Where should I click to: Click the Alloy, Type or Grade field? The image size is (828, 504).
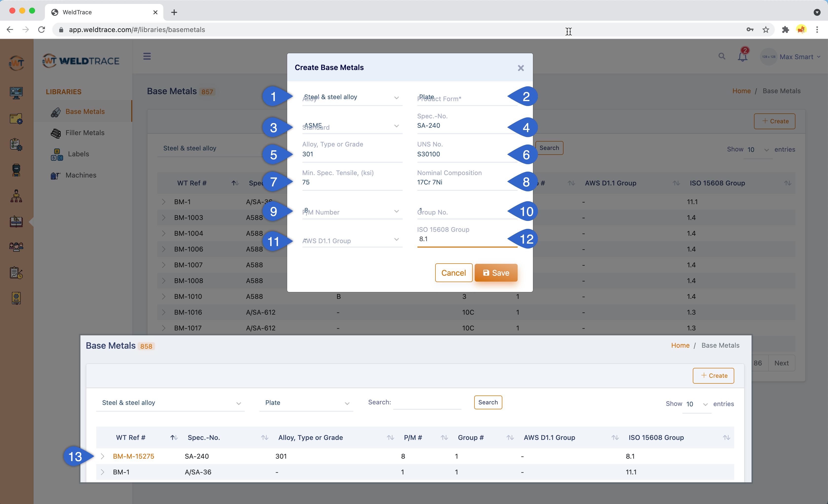tap(352, 154)
